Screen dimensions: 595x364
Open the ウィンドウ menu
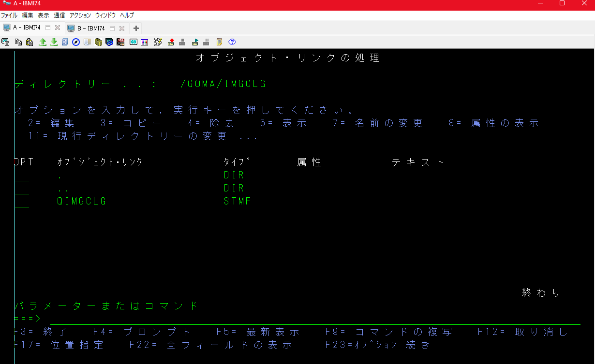click(105, 15)
